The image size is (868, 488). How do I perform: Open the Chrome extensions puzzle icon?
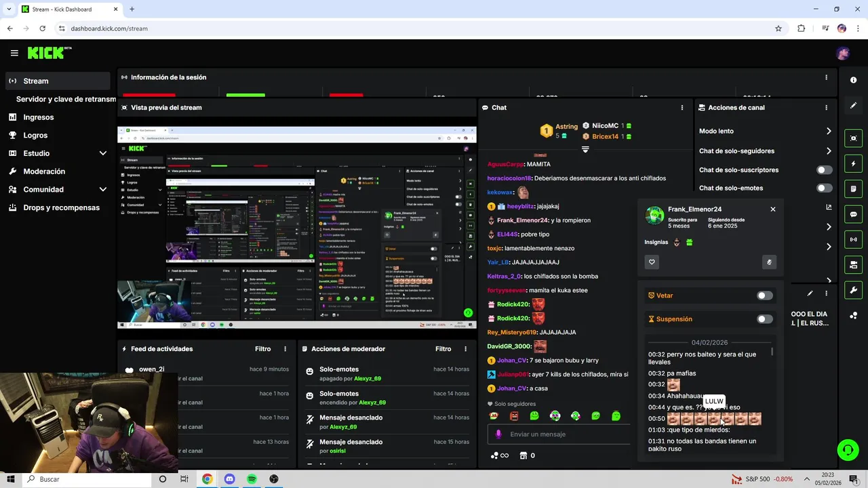(x=802, y=28)
